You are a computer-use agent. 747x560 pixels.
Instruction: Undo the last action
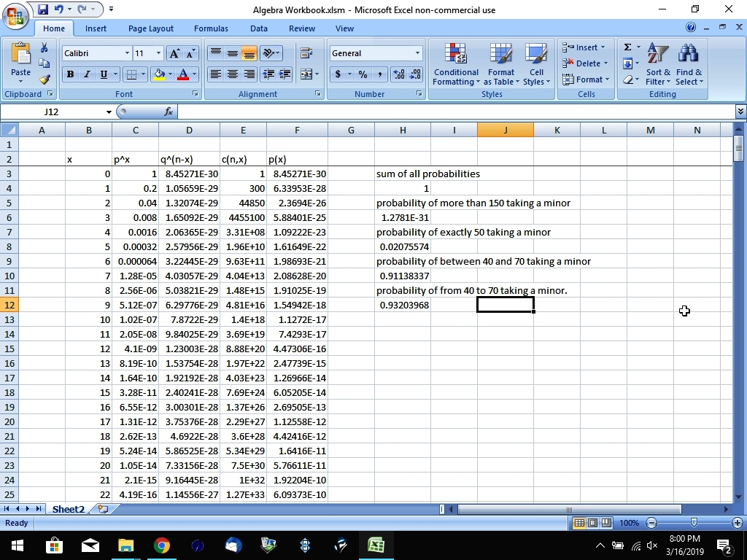click(x=59, y=9)
